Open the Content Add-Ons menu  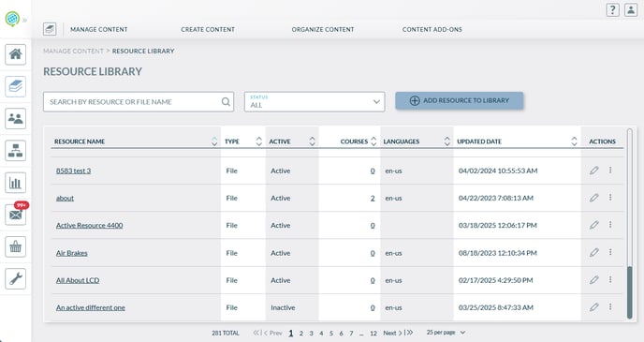tap(432, 30)
